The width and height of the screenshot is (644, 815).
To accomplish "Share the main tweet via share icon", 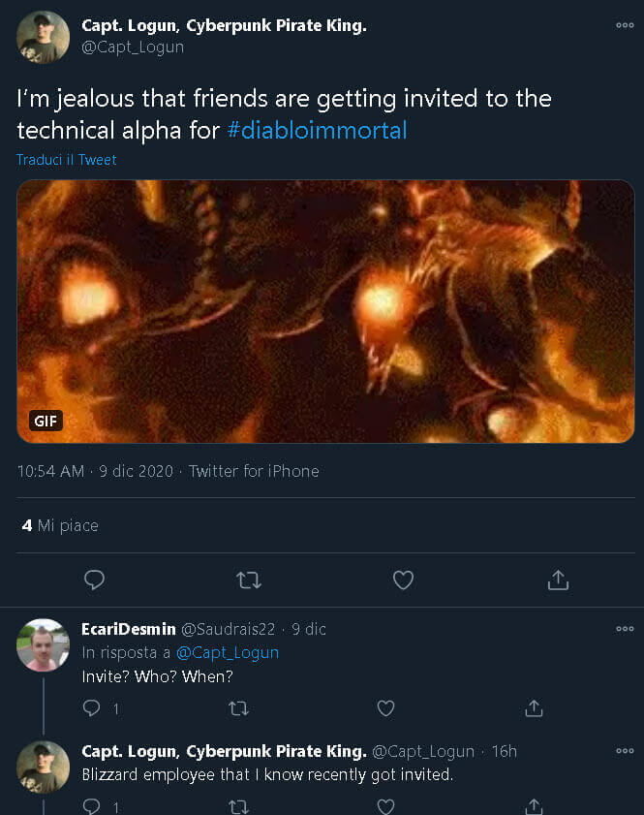I will 558,580.
